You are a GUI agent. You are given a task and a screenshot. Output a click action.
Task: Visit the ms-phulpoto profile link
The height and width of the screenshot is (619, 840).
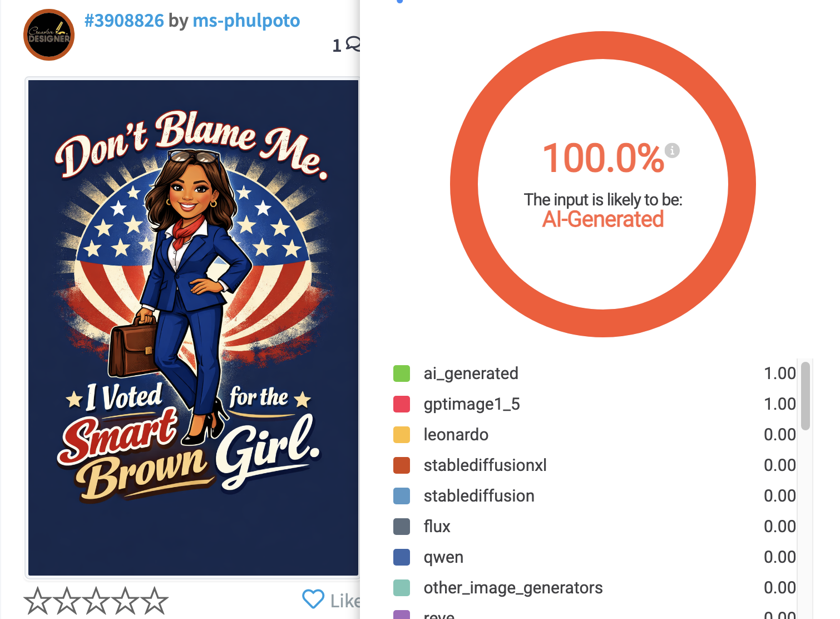tap(246, 21)
